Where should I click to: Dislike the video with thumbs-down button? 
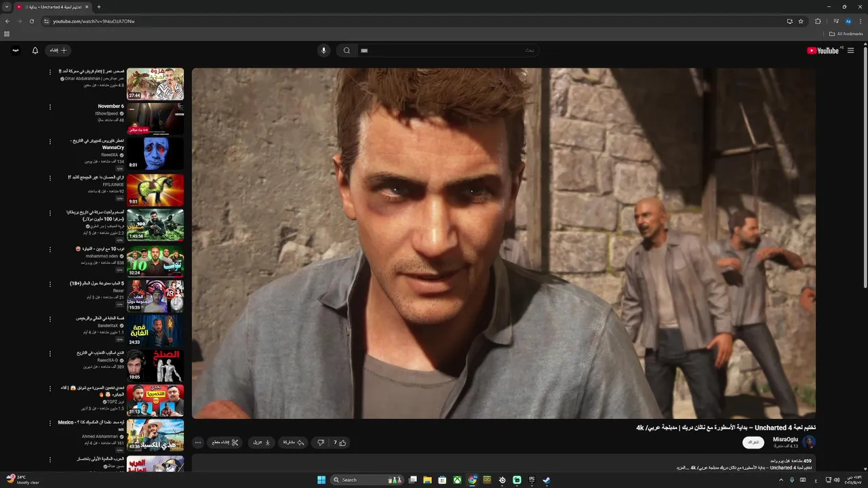click(320, 443)
